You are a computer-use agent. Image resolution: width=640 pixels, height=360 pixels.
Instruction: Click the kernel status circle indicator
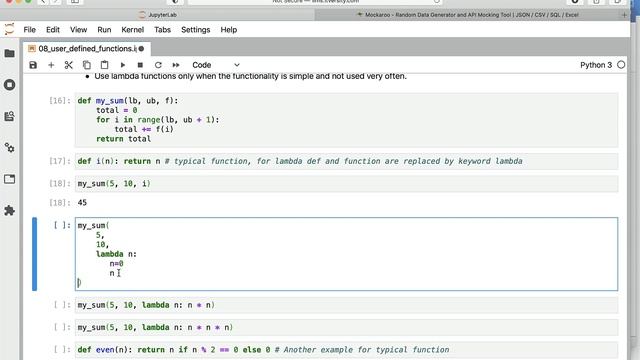point(621,65)
